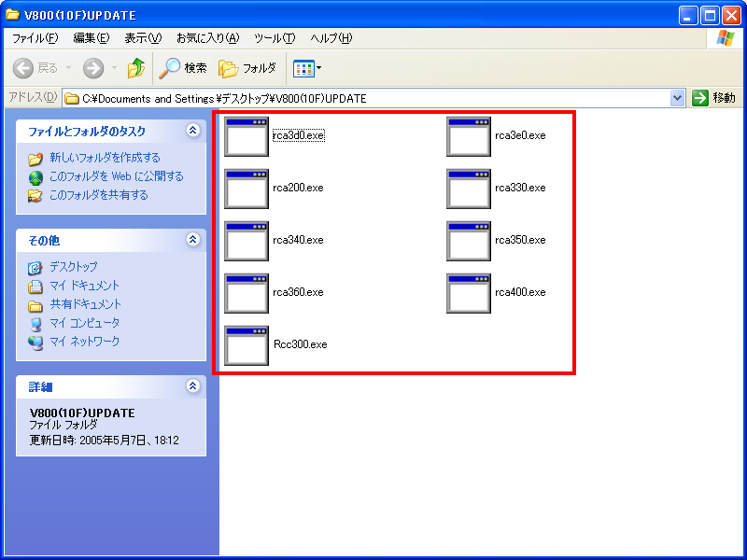This screenshot has width=747, height=560.
Task: Open the マイ ドキュメント link
Action: click(84, 286)
